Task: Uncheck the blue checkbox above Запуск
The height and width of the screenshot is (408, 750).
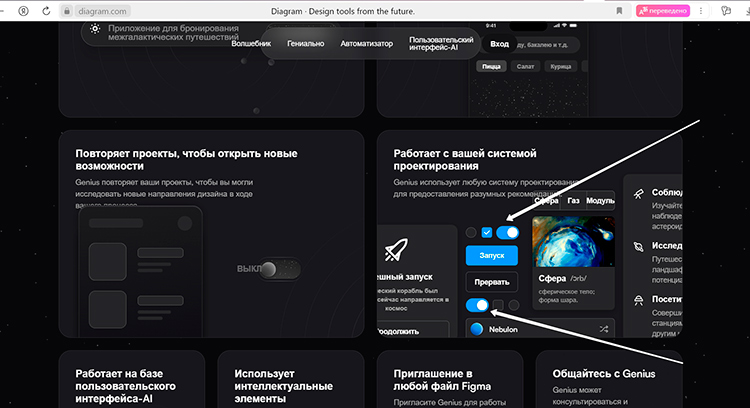Action: [487, 232]
